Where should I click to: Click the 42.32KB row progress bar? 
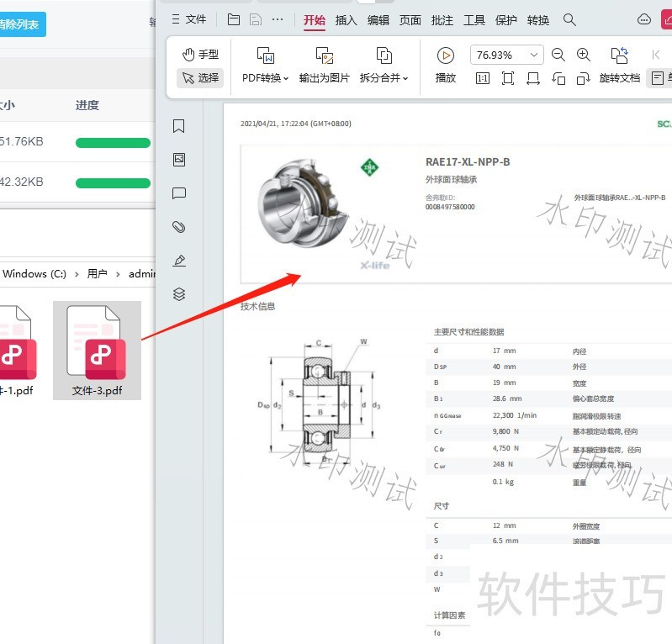click(x=113, y=183)
